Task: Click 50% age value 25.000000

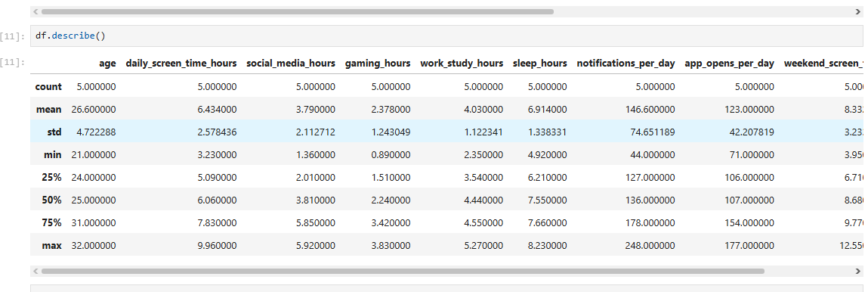Action: coord(94,200)
